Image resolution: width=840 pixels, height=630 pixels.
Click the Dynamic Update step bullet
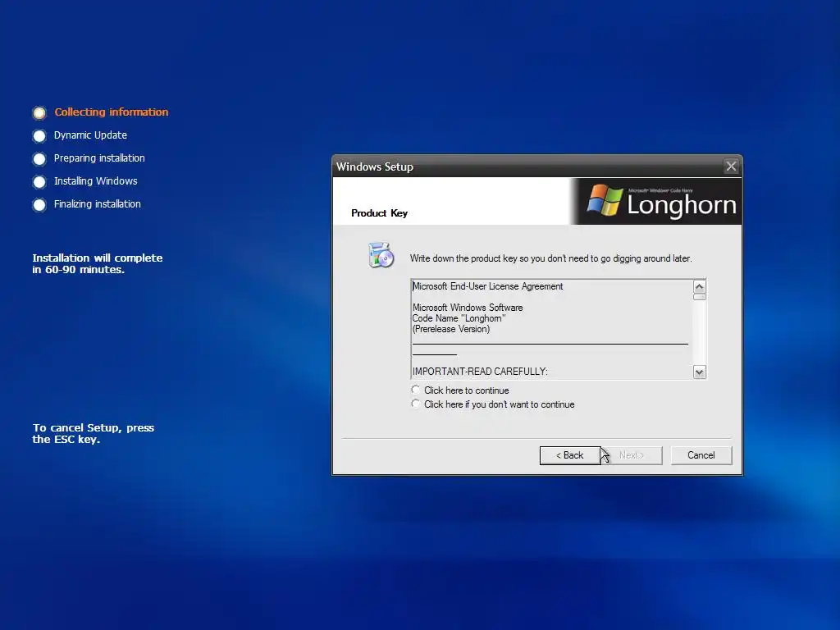click(x=39, y=135)
